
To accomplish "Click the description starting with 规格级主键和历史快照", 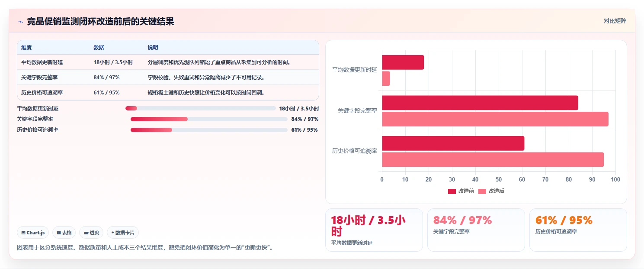I will [x=206, y=93].
